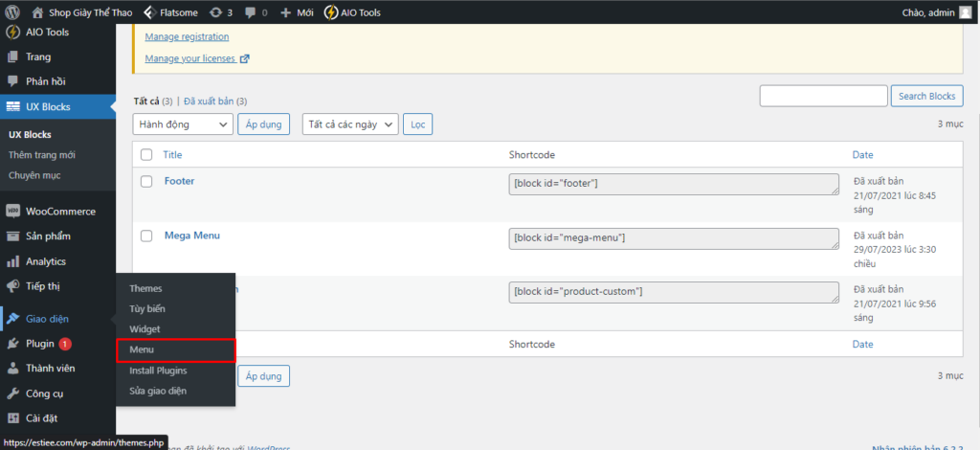Toggle the select-all checkbox beside Title

click(146, 154)
